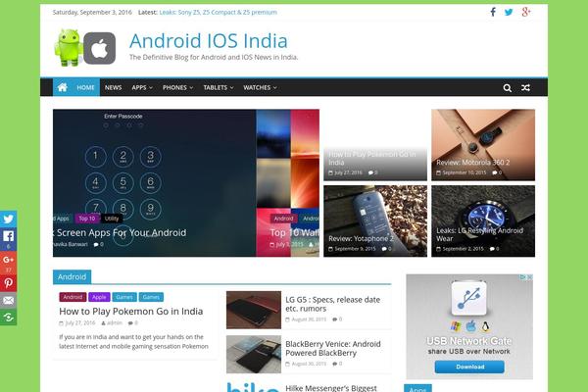Click the comment count under Pokemon Go article

pos(132,323)
